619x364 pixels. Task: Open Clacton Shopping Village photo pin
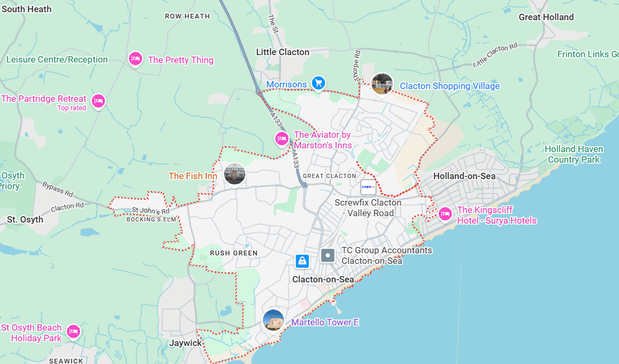pyautogui.click(x=382, y=84)
